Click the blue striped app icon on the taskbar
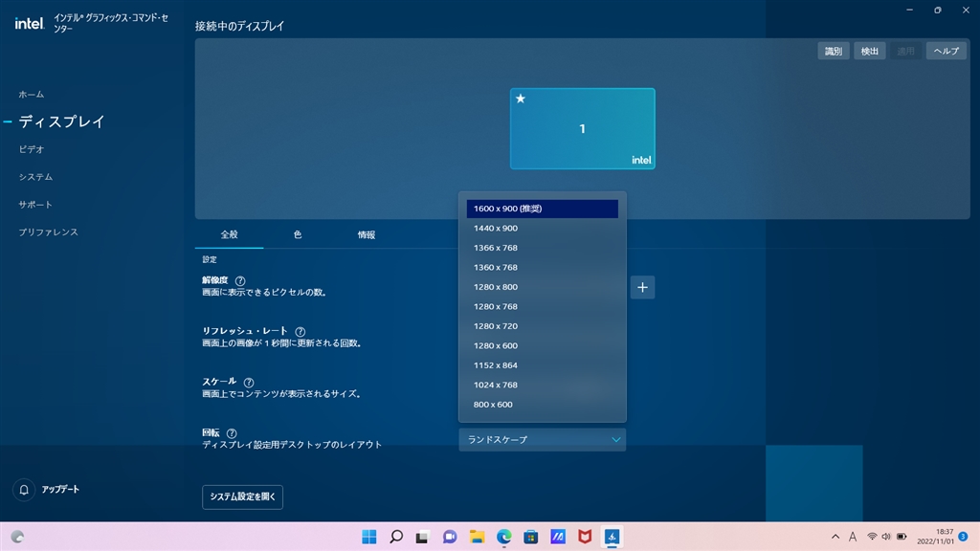The height and width of the screenshot is (551, 980). 558,537
